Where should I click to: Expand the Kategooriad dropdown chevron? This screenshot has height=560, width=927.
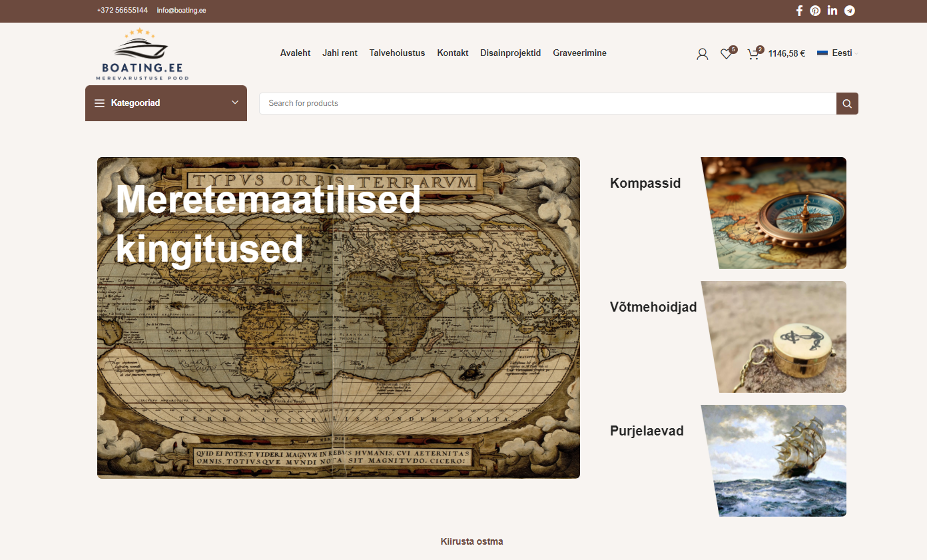pos(234,103)
